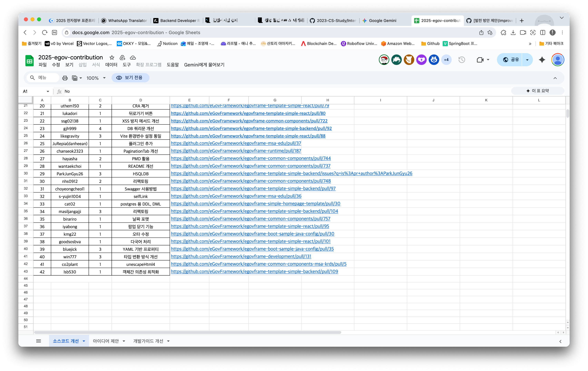588x371 pixels.
Task: Show the side panel arrow at bottom right
Action: point(560,341)
